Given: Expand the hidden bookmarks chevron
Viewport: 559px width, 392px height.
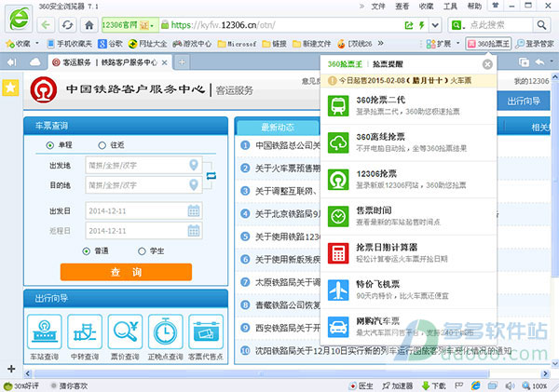Looking at the screenshot, I should [381, 44].
